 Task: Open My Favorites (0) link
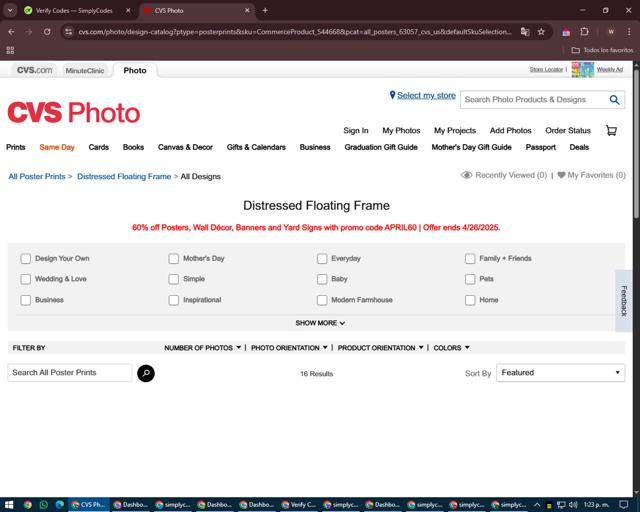[592, 175]
